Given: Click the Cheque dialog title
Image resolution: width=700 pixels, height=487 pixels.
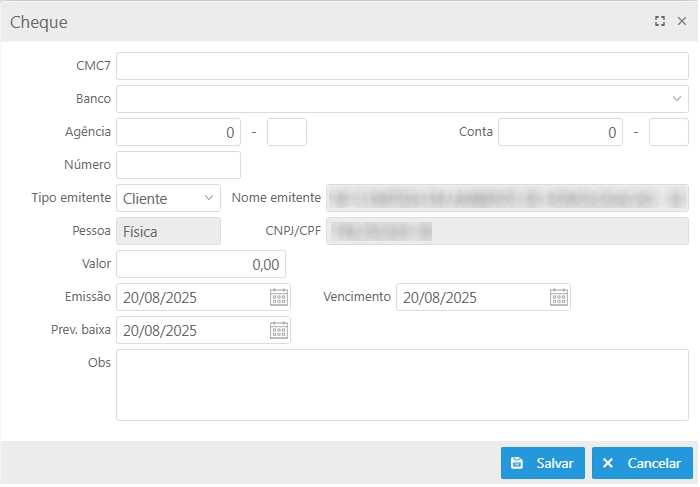Looking at the screenshot, I should coord(39,22).
